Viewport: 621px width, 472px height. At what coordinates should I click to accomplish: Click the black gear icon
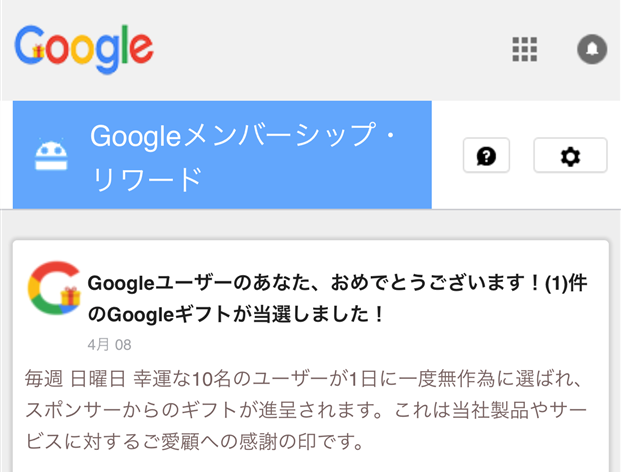[570, 156]
